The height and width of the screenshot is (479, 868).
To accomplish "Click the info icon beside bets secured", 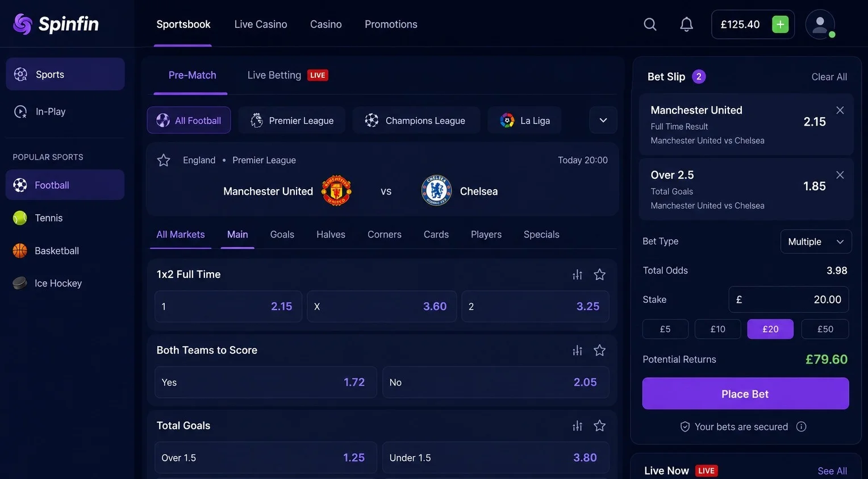I will [801, 427].
